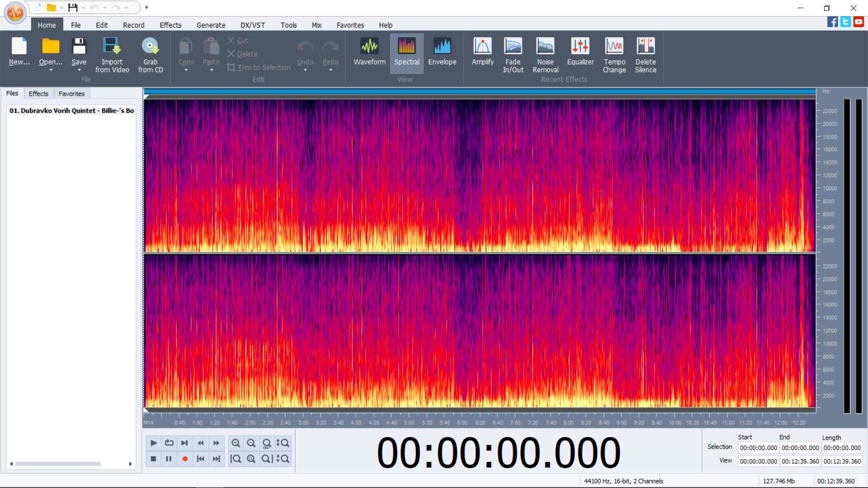
Task: Open the Amplify effect
Action: pyautogui.click(x=483, y=52)
